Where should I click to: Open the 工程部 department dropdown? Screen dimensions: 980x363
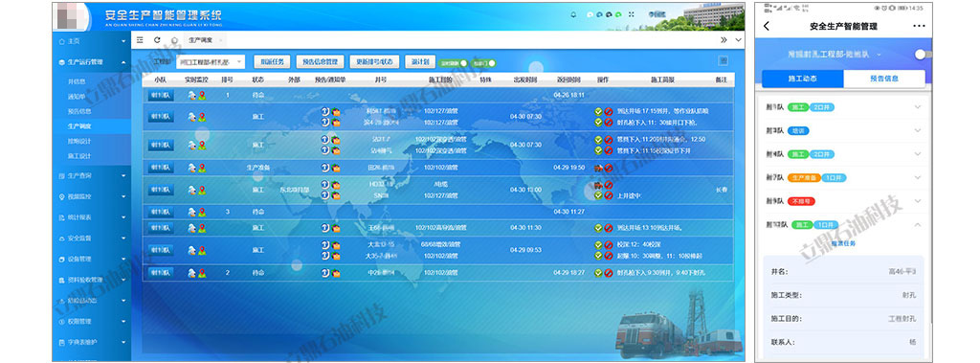210,62
